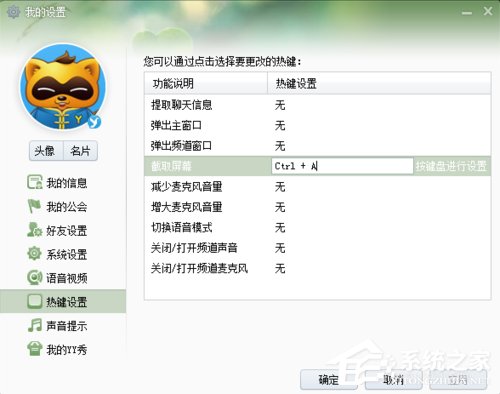Switch to the 头像 tab
The height and width of the screenshot is (394, 500).
(x=46, y=151)
